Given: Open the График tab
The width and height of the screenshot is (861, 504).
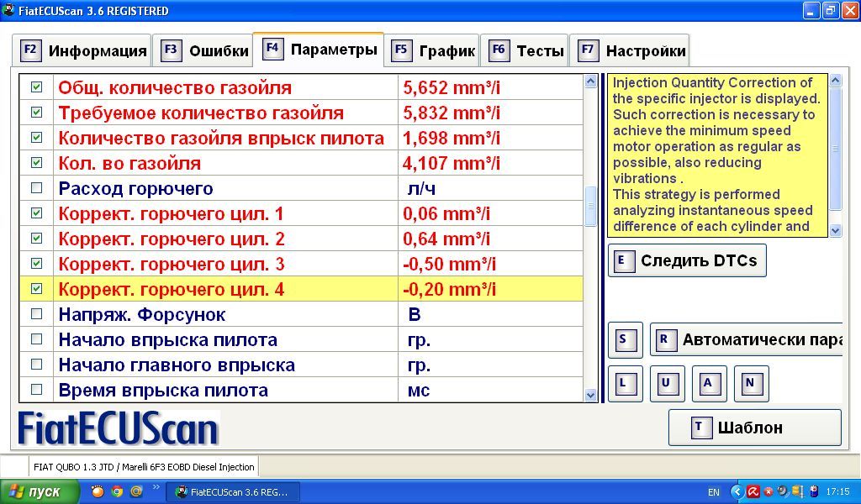Looking at the screenshot, I should pyautogui.click(x=433, y=50).
